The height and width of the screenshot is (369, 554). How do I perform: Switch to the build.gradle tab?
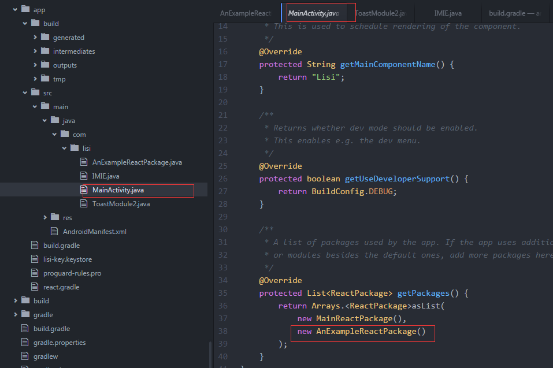(x=514, y=13)
